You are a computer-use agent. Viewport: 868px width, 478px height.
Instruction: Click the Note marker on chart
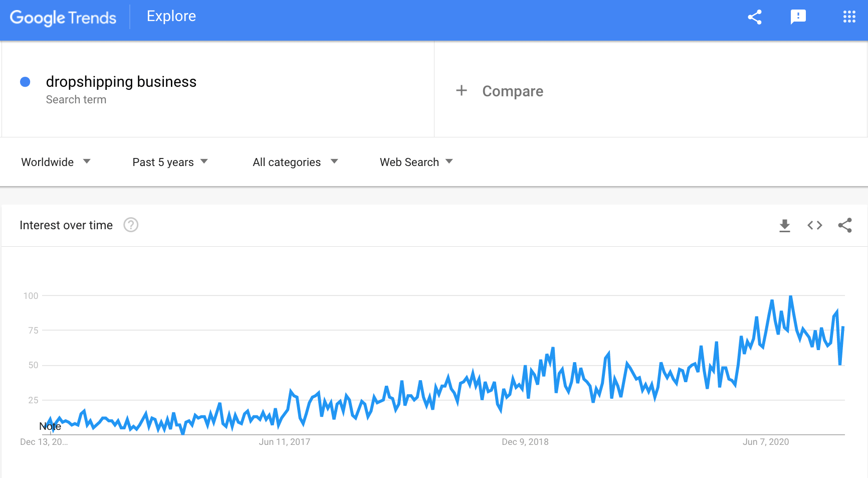[50, 426]
